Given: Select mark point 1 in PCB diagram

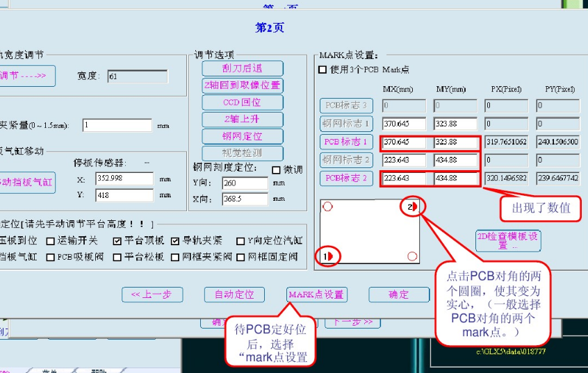Looking at the screenshot, I should [x=328, y=256].
